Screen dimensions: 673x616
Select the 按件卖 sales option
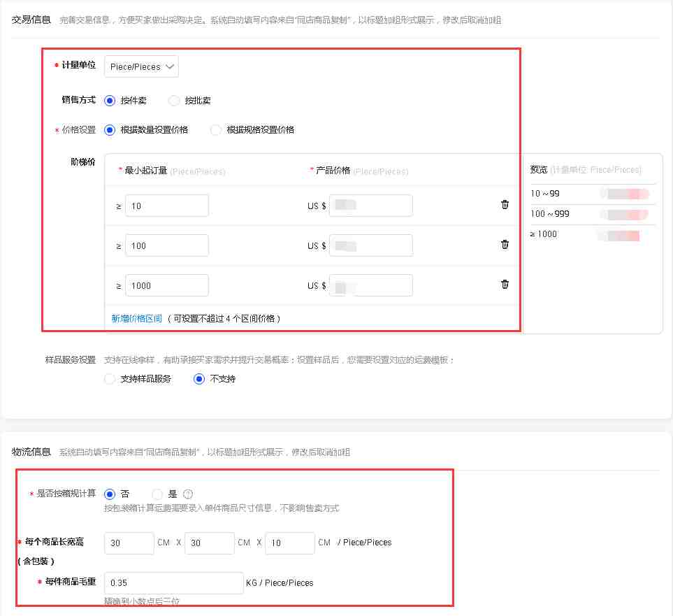[x=110, y=101]
